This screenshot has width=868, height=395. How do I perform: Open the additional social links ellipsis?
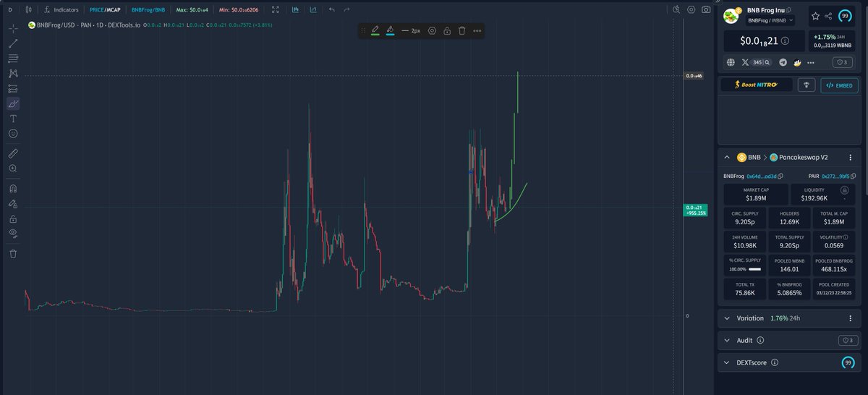pyautogui.click(x=810, y=62)
